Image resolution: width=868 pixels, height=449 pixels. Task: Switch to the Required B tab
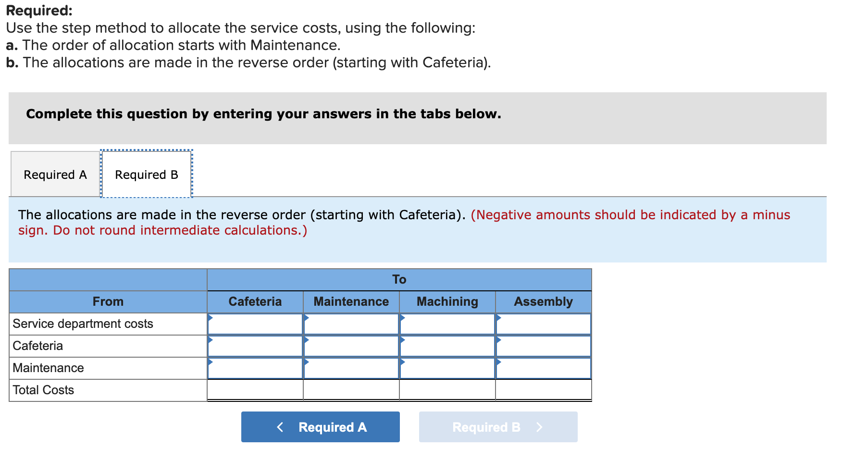pos(146,174)
